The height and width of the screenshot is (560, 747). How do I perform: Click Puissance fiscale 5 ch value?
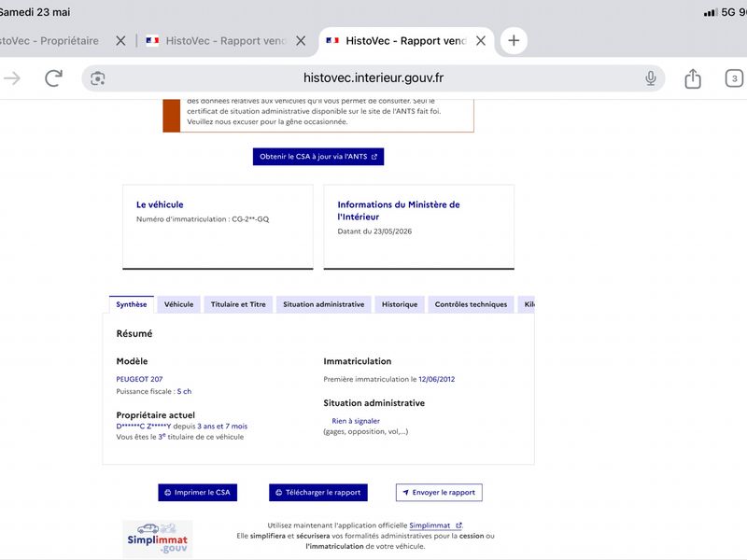click(x=184, y=391)
